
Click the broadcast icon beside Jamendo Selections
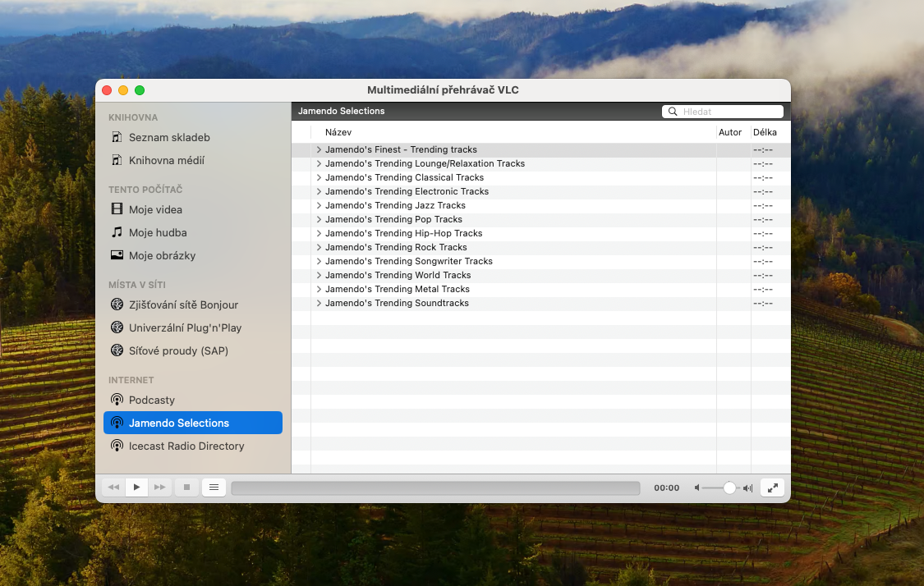(x=117, y=423)
